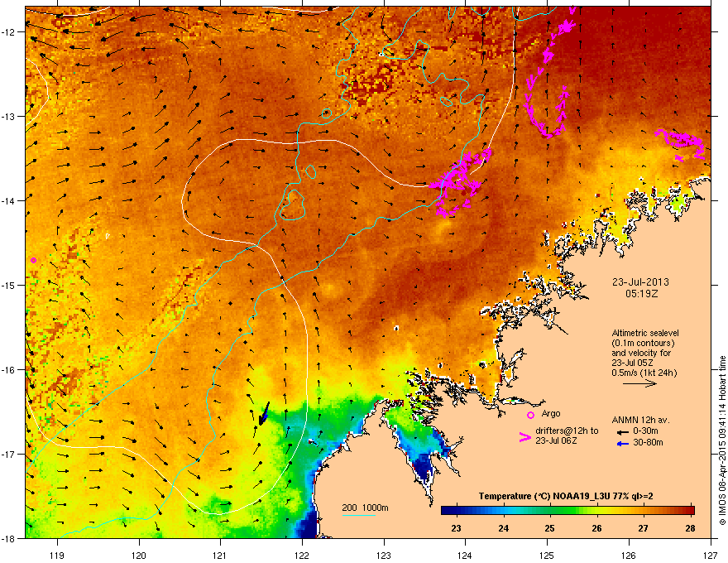
Task: Click the '123' longitude axis label
Action: (x=384, y=555)
